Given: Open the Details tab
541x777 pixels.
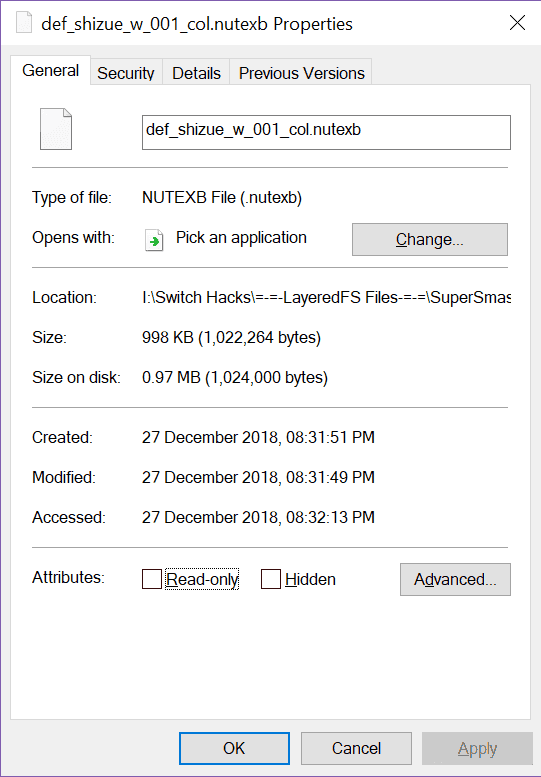Looking at the screenshot, I should [x=196, y=73].
